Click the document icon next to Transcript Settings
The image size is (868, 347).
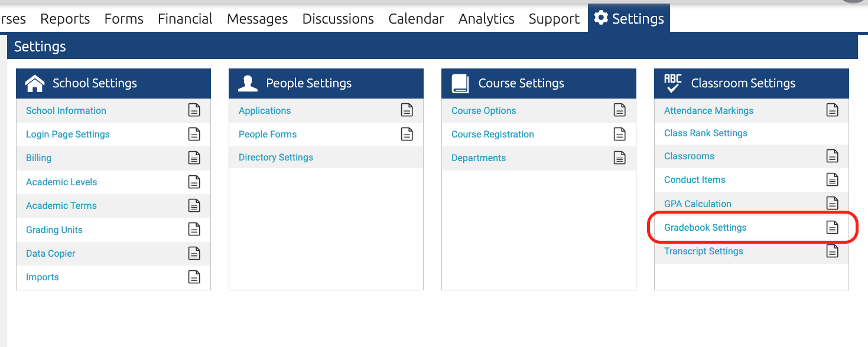click(x=833, y=250)
